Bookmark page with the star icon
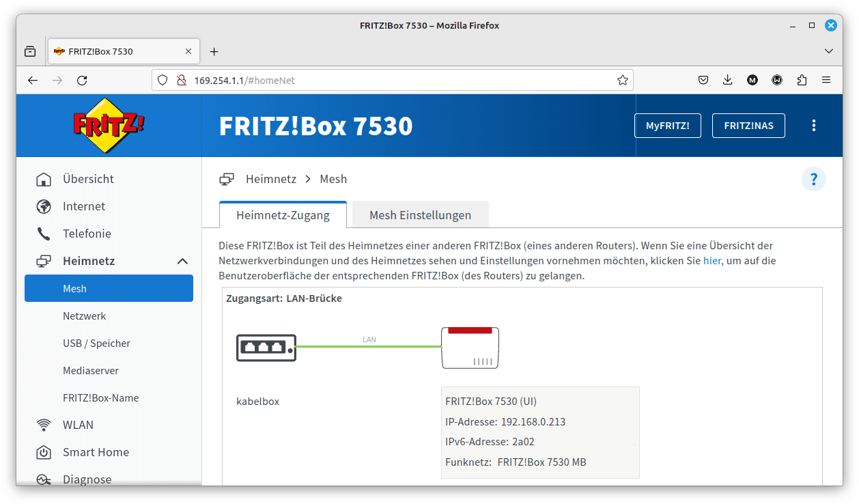Viewport: 859px width, 504px height. [622, 80]
